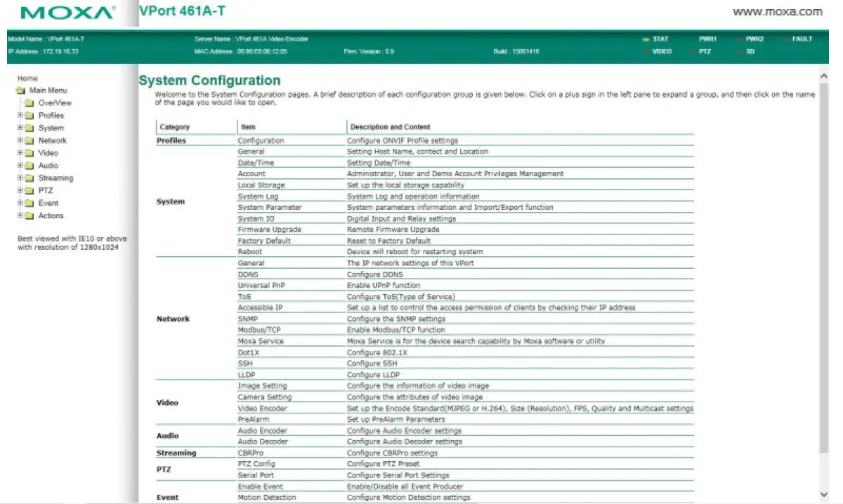Click the Video folder icon
Image resolution: width=843 pixels, height=504 pixels.
pyautogui.click(x=30, y=153)
